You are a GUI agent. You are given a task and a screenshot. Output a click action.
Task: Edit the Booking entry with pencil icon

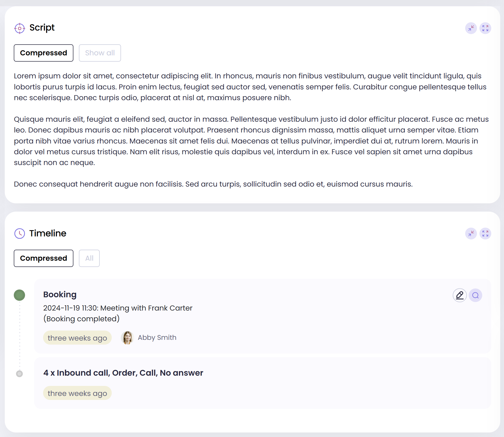click(x=460, y=295)
